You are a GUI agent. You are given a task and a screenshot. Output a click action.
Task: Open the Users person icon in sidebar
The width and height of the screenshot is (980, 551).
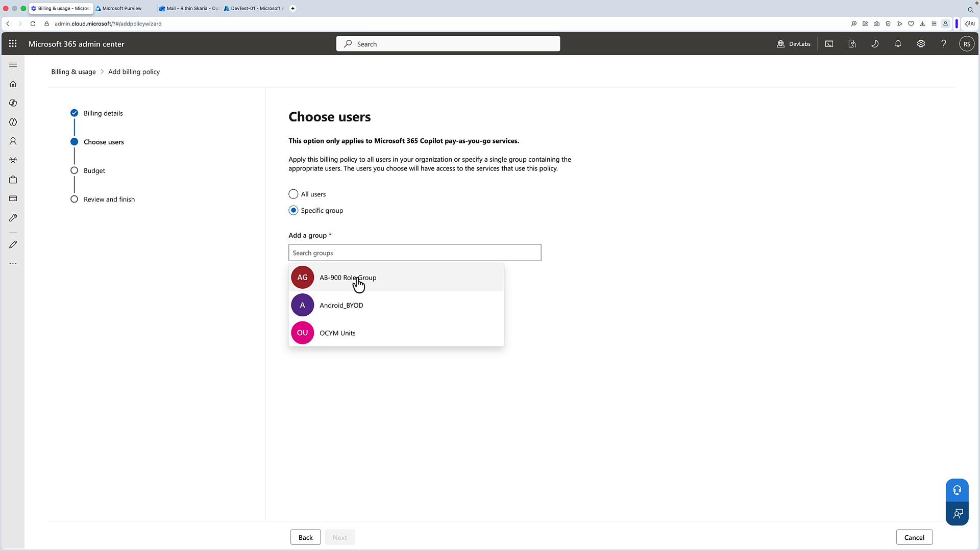[13, 141]
